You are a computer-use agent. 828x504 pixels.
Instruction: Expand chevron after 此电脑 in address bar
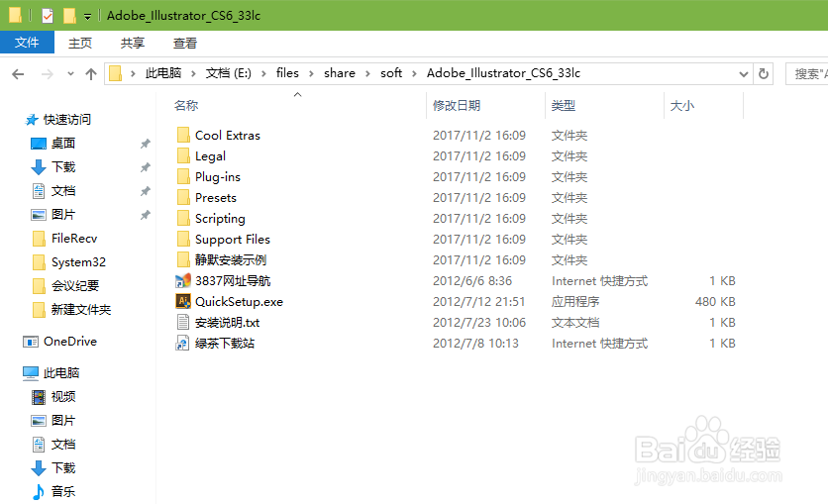pos(194,74)
